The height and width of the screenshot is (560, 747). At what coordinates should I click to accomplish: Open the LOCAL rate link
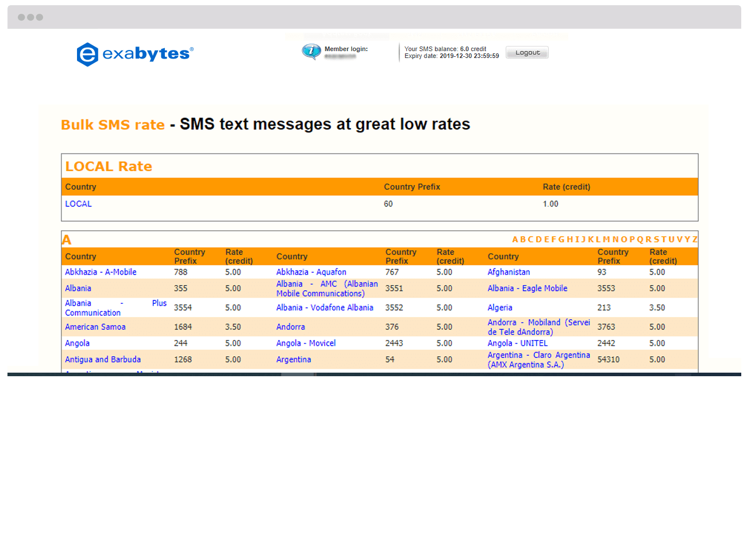click(x=78, y=204)
